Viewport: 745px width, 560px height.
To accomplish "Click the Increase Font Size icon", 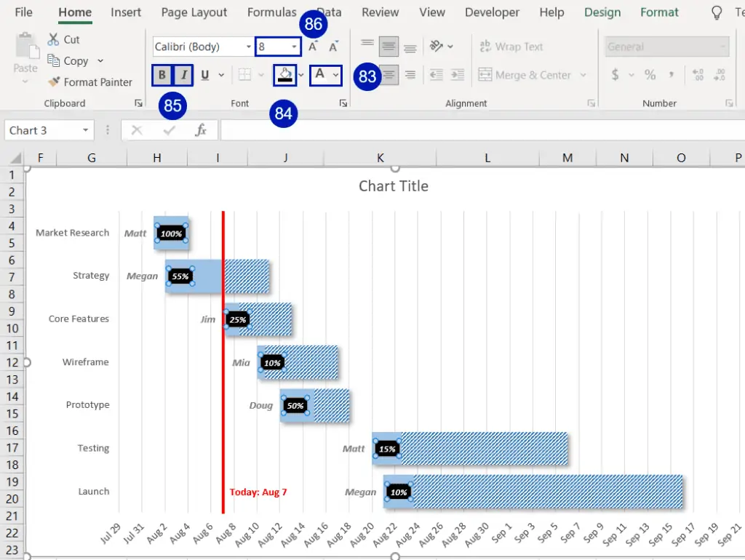I will pos(313,46).
